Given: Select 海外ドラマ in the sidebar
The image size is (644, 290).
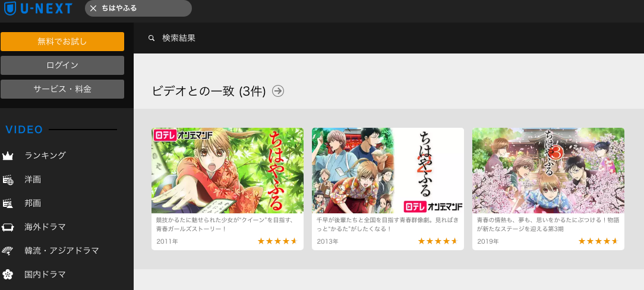Looking at the screenshot, I should pos(45,227).
